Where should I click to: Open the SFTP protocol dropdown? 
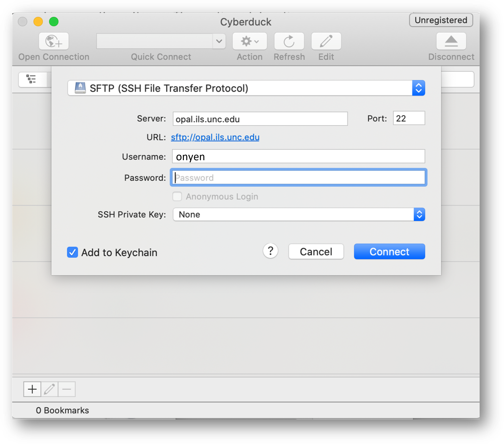click(246, 88)
